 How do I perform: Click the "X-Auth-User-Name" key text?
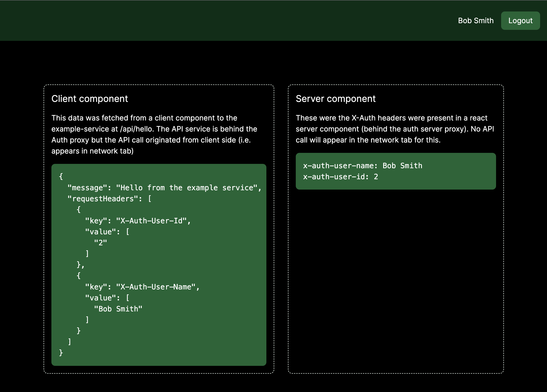(156, 287)
